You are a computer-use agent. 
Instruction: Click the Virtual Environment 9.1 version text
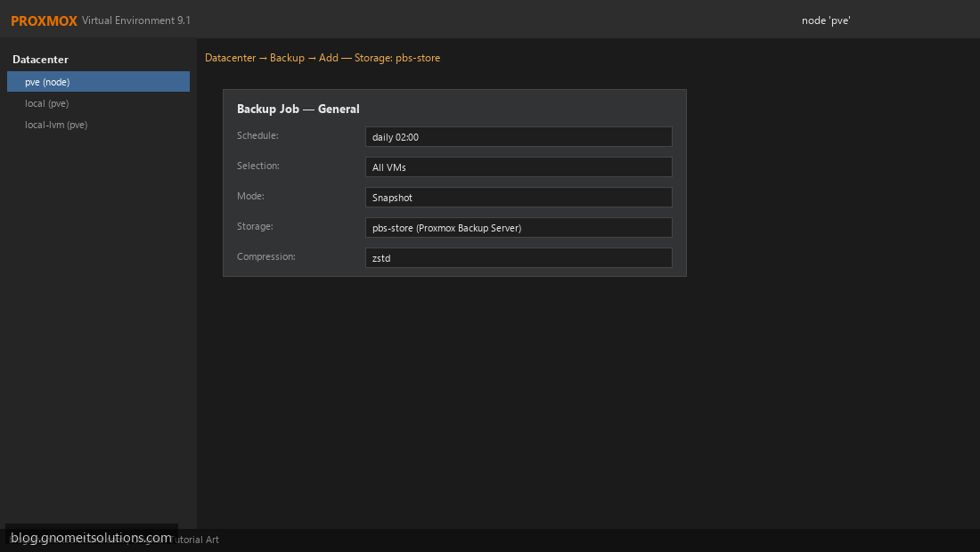coord(136,20)
